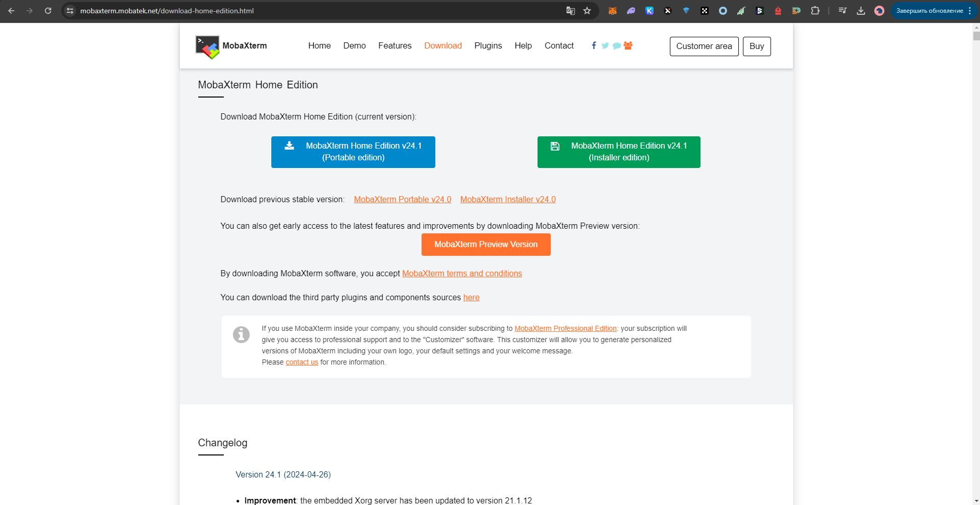Screen dimensions: 980x505
Task: Reload the page with the refresh icon
Action: [48, 11]
